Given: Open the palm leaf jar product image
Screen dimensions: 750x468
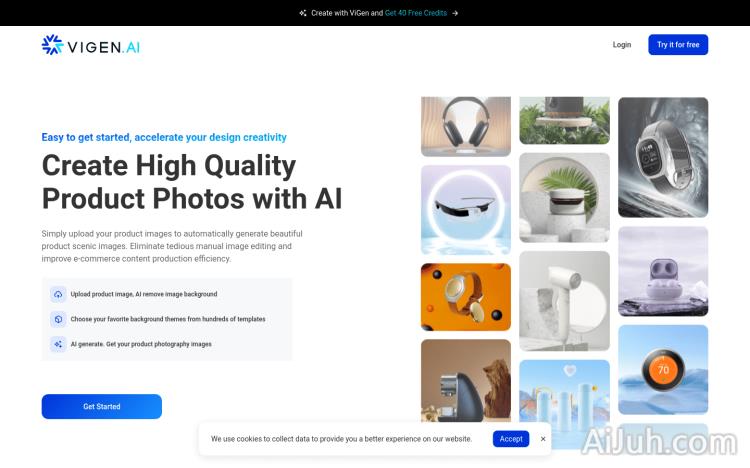Looking at the screenshot, I should (564, 198).
